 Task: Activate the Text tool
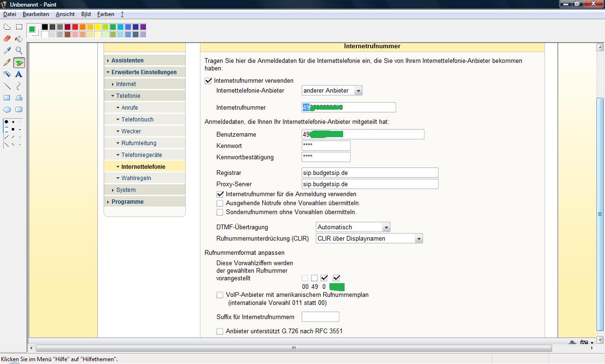coord(19,74)
